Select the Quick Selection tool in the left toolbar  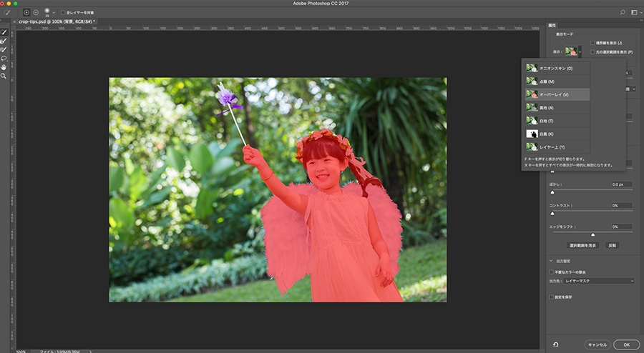4,32
